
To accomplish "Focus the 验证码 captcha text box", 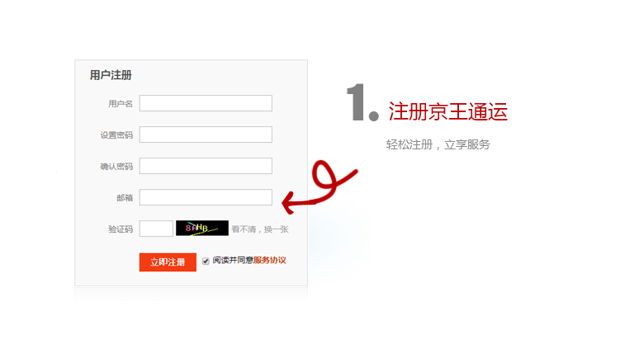I will [x=156, y=229].
